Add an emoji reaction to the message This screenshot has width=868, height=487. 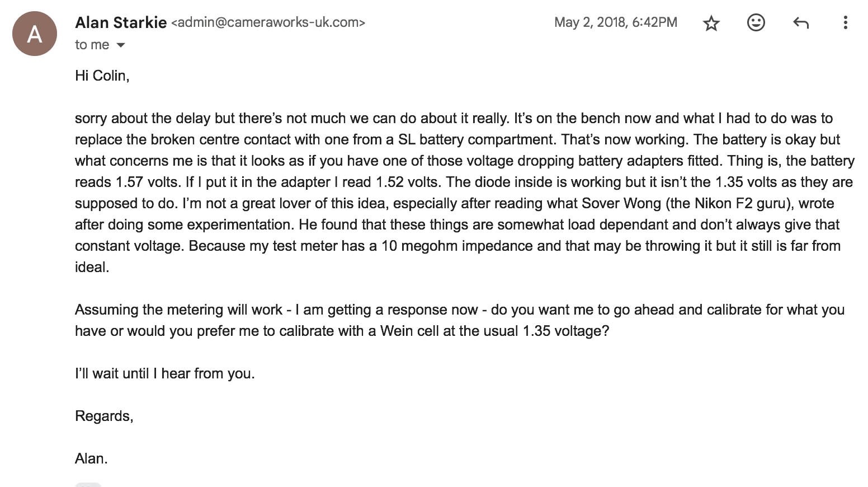coord(756,22)
